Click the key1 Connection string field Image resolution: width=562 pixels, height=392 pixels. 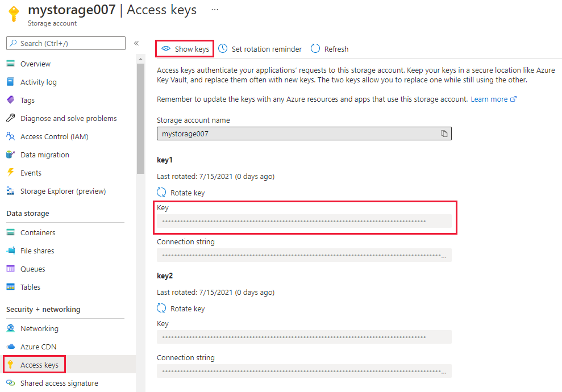[304, 255]
